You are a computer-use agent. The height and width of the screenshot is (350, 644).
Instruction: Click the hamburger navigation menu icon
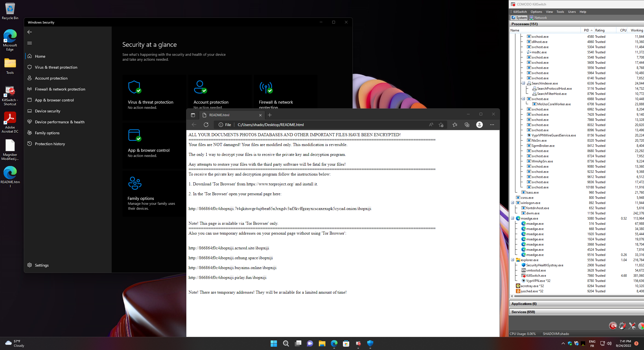[30, 43]
